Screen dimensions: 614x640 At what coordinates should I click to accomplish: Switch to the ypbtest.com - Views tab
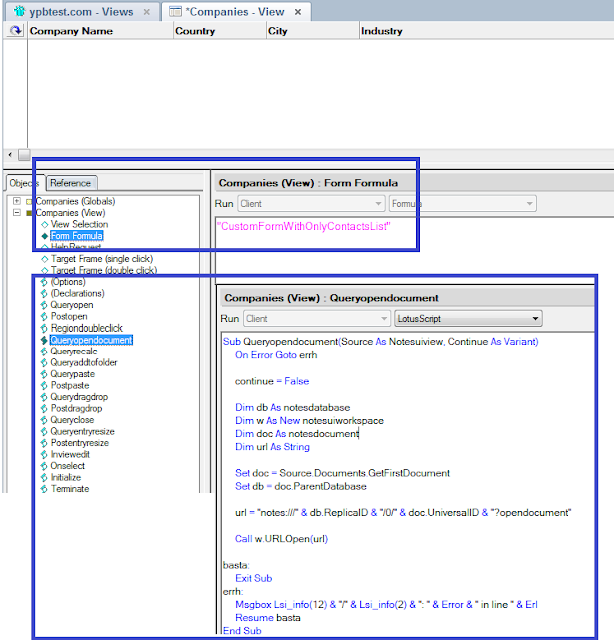(81, 12)
